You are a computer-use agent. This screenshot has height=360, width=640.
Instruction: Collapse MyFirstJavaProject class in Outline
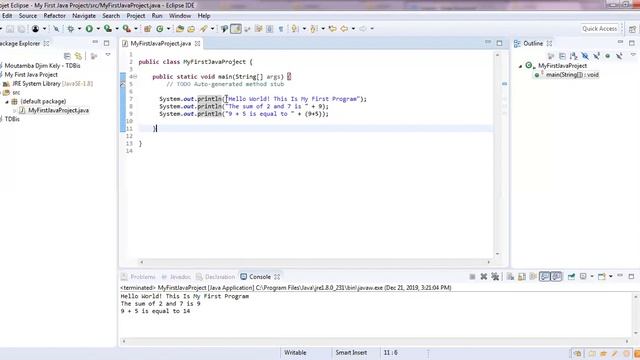click(520, 66)
